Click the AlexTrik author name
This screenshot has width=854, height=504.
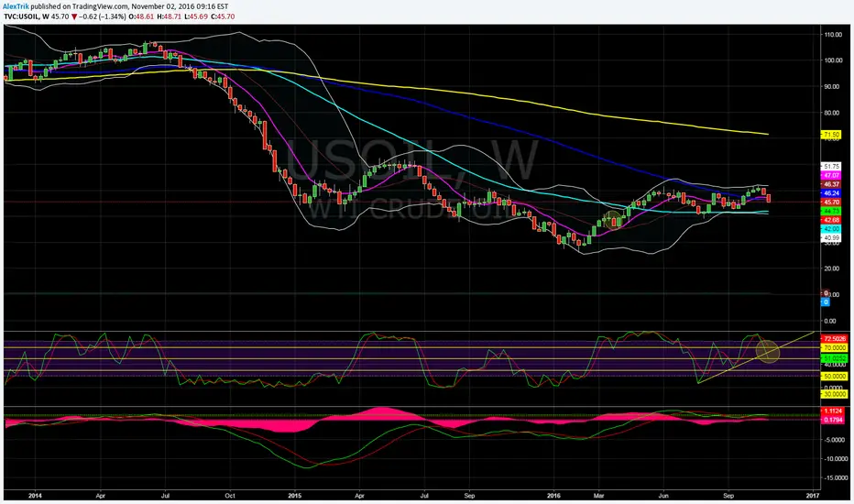(x=16, y=6)
